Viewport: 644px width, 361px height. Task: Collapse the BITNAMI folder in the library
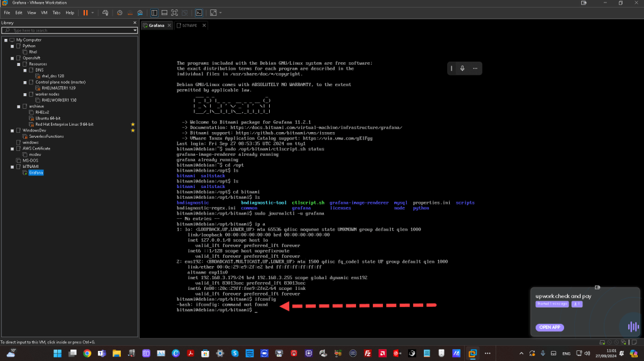tap(13, 167)
